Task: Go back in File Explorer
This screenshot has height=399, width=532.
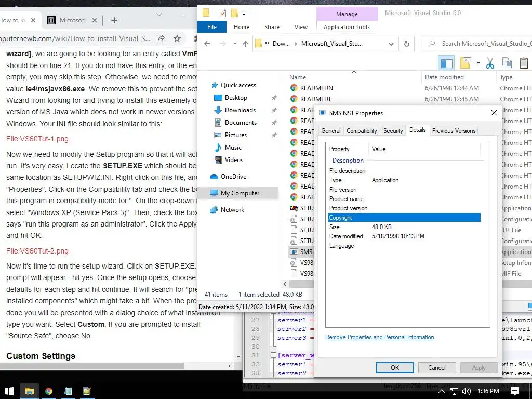Action: (207, 44)
